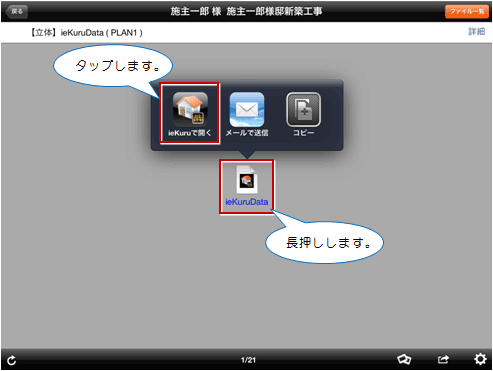Select the コピー document icon
Image resolution: width=493 pixels, height=371 pixels.
(304, 109)
